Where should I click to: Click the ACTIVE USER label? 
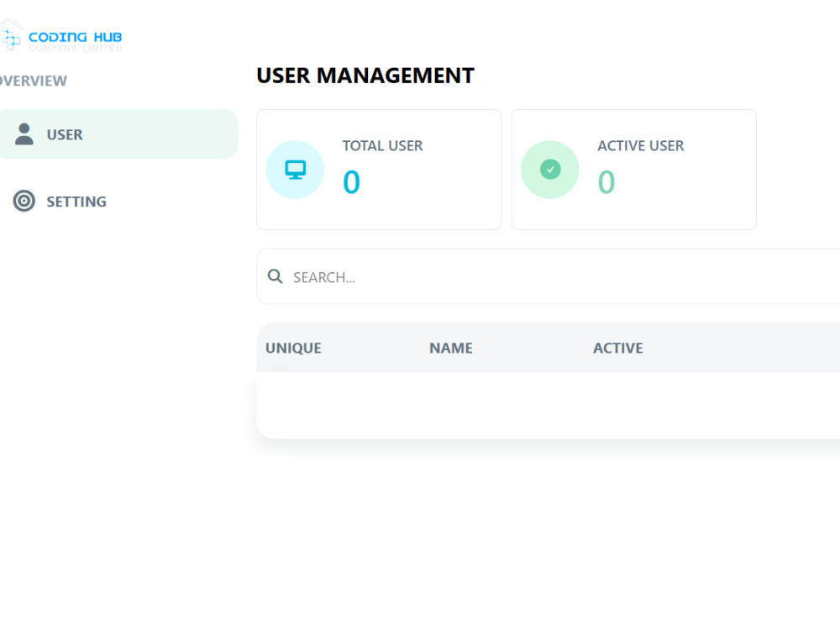(641, 146)
